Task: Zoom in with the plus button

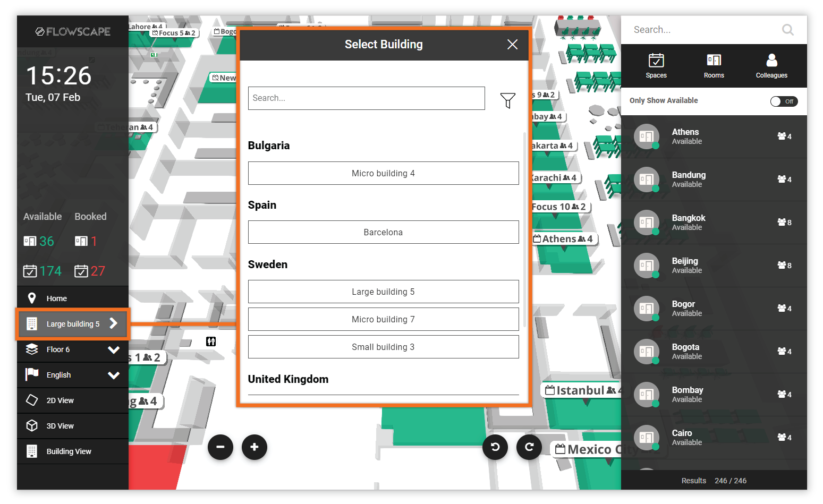Action: point(254,447)
